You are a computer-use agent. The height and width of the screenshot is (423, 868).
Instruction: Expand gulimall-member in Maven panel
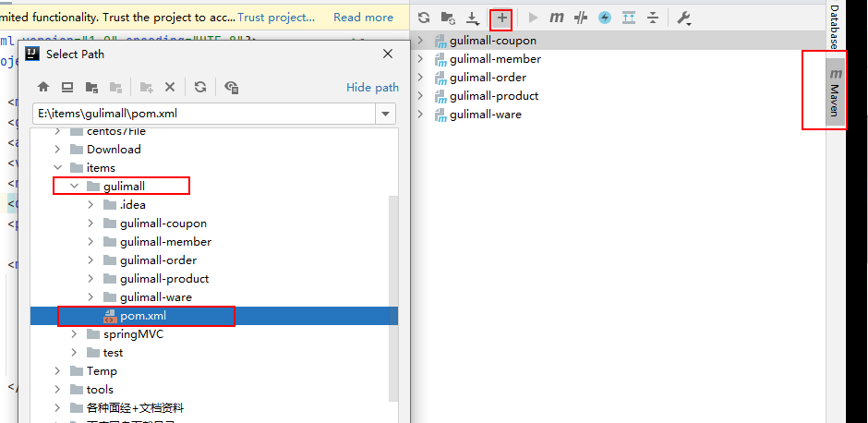tap(420, 59)
